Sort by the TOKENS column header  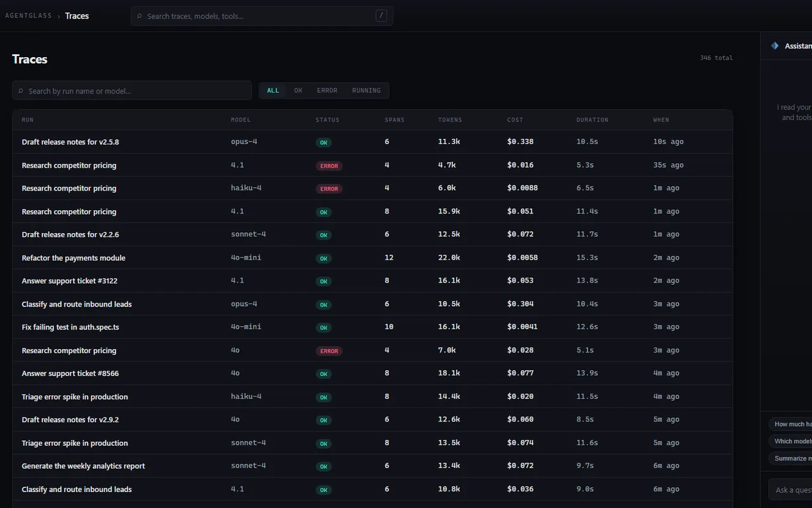[x=450, y=120]
